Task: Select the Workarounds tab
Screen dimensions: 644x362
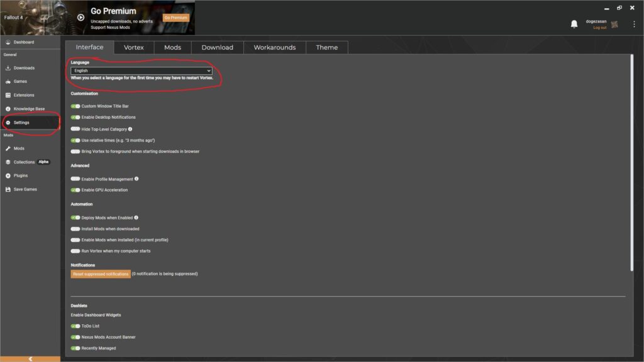Action: pos(275,48)
